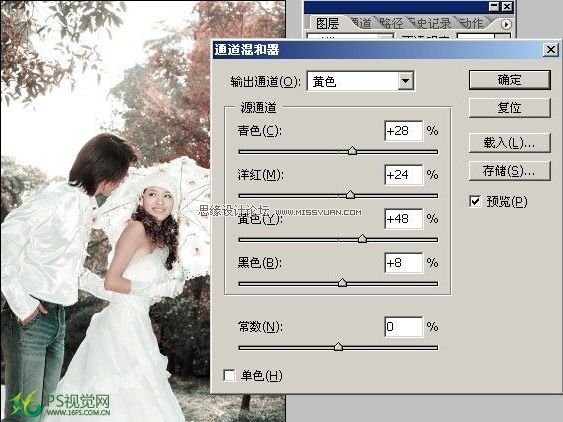Click the 青色(C) percentage input field
563x422 pixels.
(x=404, y=131)
